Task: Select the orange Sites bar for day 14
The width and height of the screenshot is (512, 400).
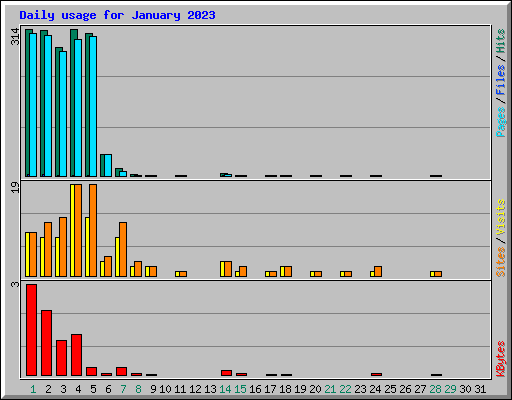Action: tap(228, 269)
